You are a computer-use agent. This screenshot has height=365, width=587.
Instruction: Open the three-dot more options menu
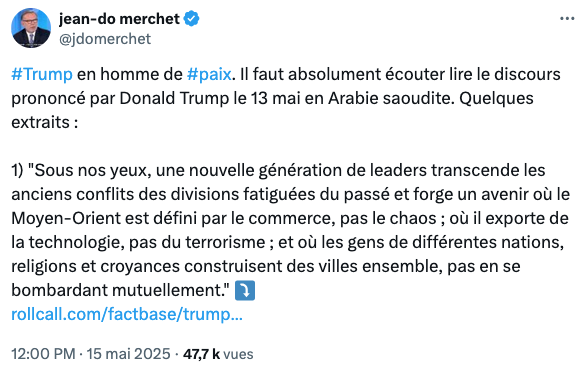coord(567,18)
